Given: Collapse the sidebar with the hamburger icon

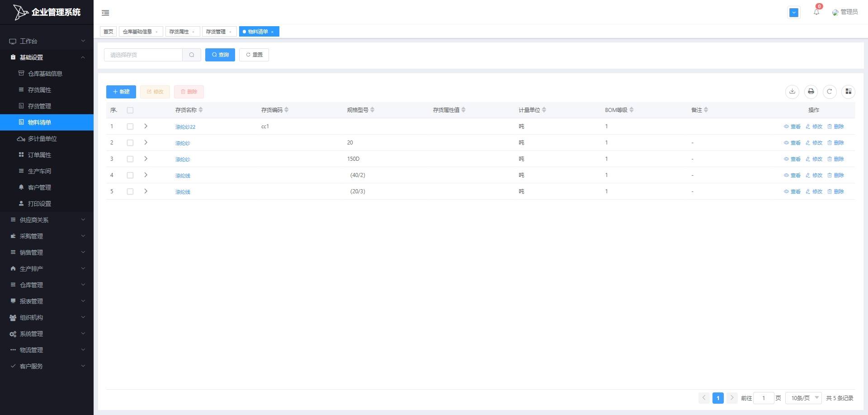Looking at the screenshot, I should tap(105, 13).
